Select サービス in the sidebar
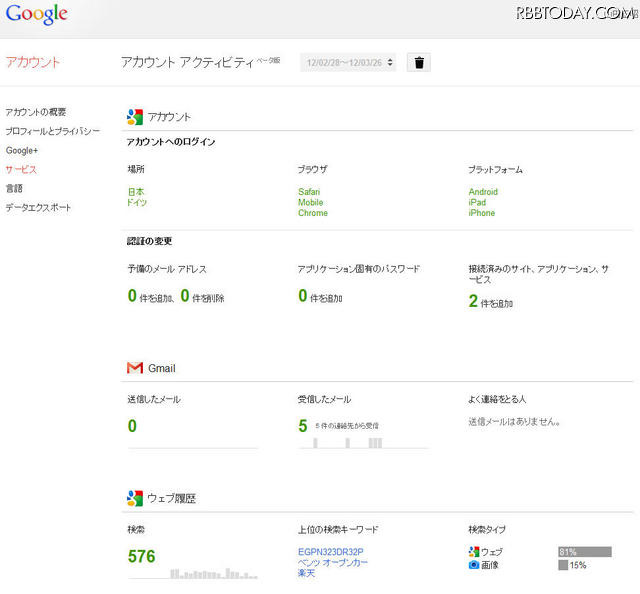640x594 pixels. click(21, 169)
